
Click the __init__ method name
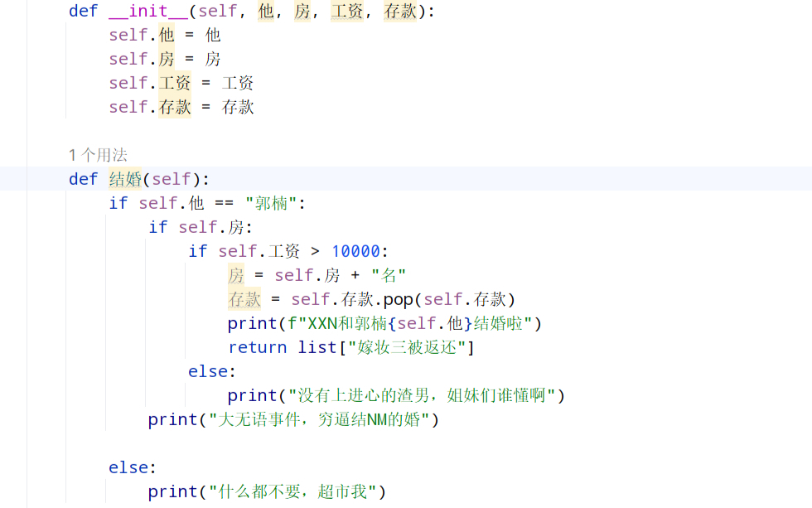pos(148,11)
